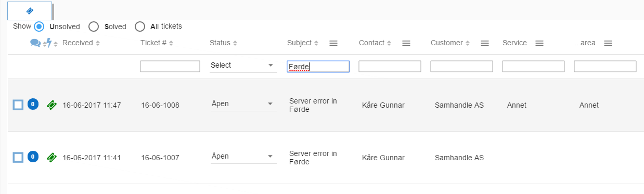This screenshot has height=194, width=644.
Task: Focus the Service filter field
Action: tap(533, 66)
